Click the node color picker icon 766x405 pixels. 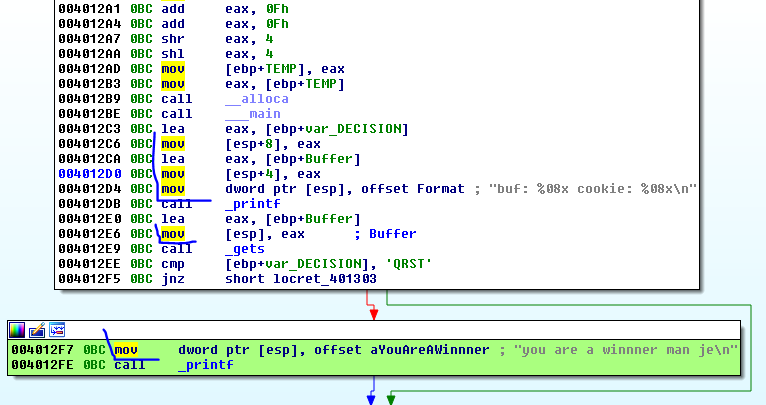tap(17, 329)
